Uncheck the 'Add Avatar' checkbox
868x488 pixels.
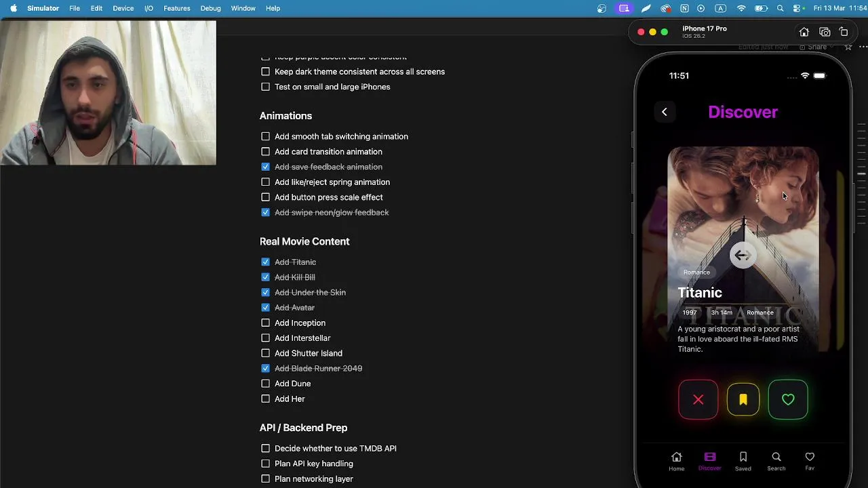pos(265,308)
